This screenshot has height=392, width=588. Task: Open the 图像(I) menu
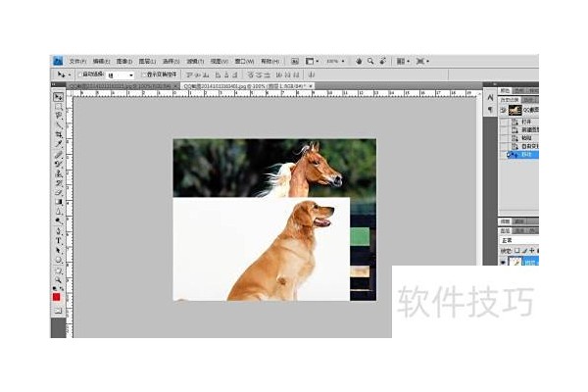(x=123, y=61)
